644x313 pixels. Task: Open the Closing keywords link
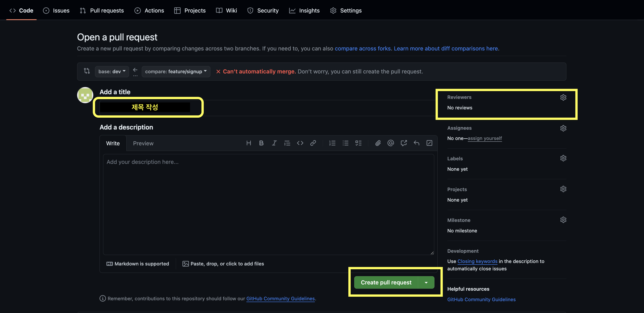click(x=477, y=261)
